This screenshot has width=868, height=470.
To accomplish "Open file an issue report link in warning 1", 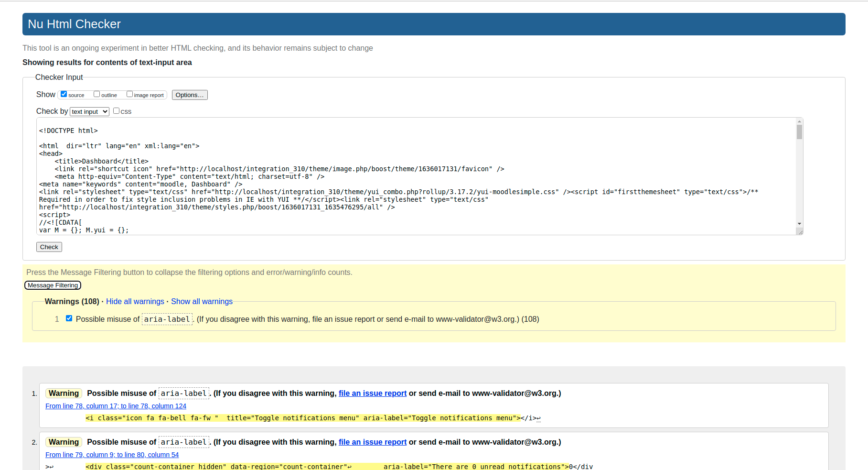I will pos(373,393).
